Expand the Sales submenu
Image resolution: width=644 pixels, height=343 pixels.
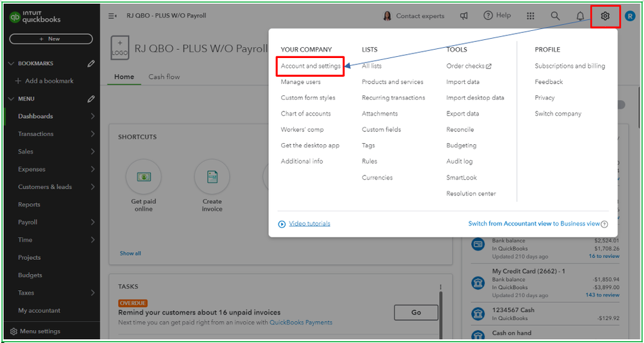pyautogui.click(x=92, y=152)
